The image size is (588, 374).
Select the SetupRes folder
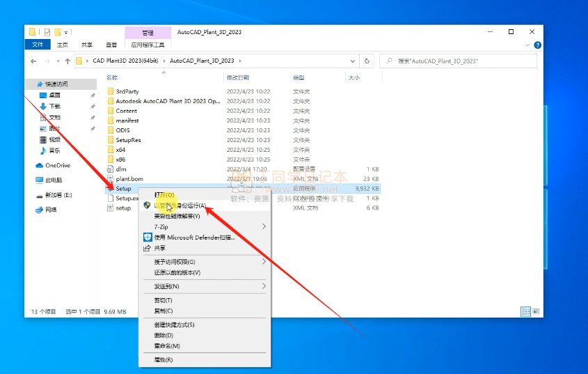coord(128,141)
